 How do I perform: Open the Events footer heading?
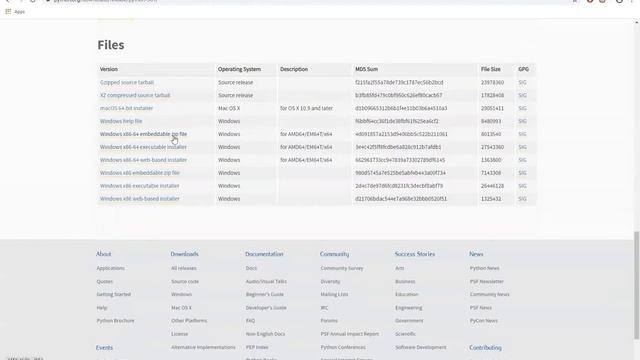pyautogui.click(x=104, y=348)
